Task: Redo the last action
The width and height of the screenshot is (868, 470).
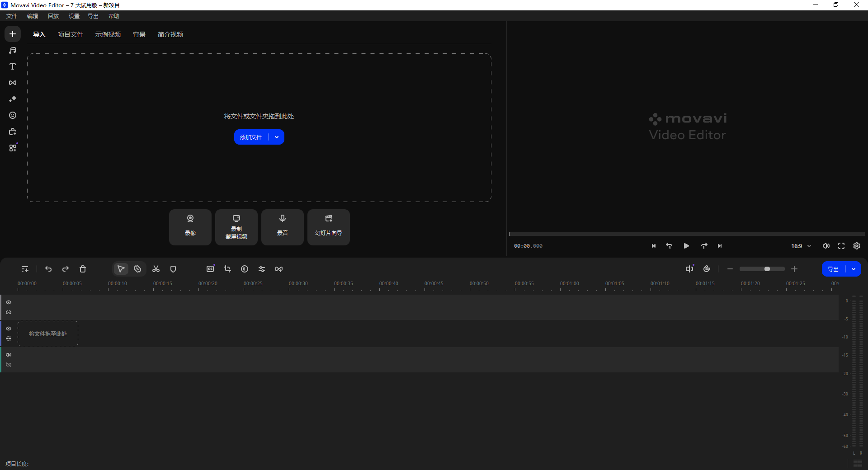Action: tap(66, 269)
